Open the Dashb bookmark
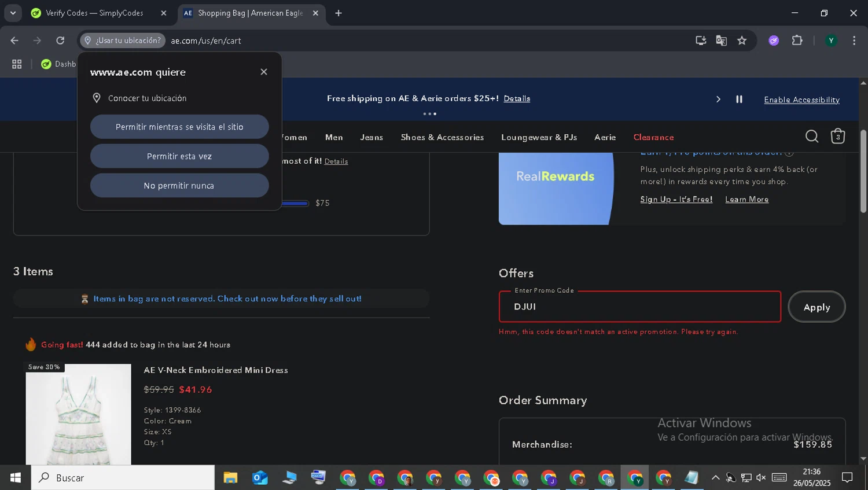Viewport: 868px width, 490px height. (58, 64)
